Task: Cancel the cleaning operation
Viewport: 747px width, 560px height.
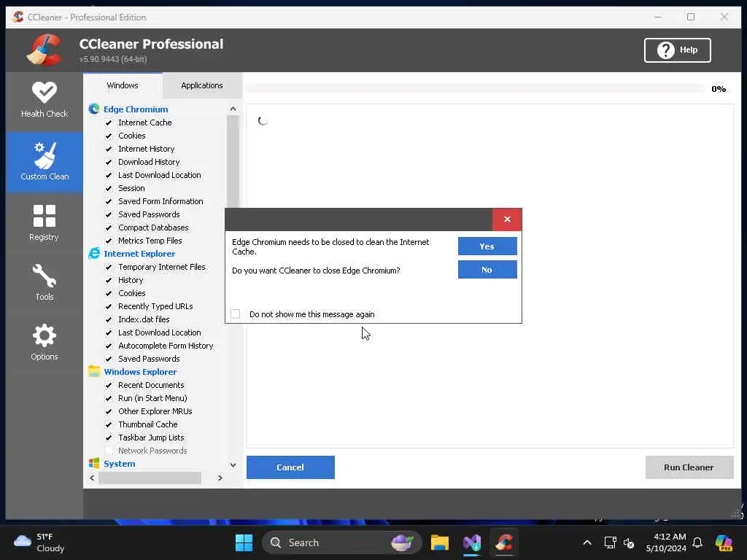Action: [290, 467]
